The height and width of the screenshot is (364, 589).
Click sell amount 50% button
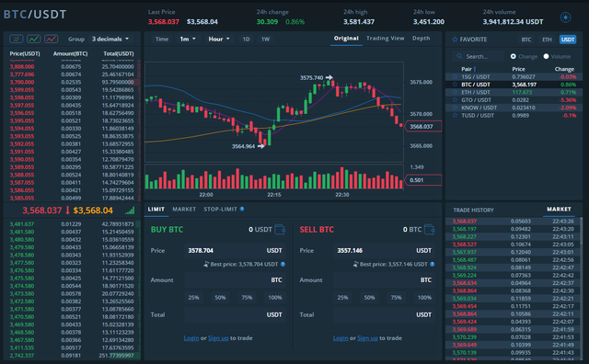[x=369, y=297]
